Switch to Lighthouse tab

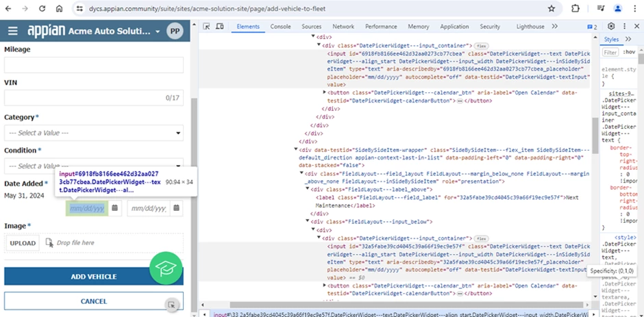[x=530, y=26]
